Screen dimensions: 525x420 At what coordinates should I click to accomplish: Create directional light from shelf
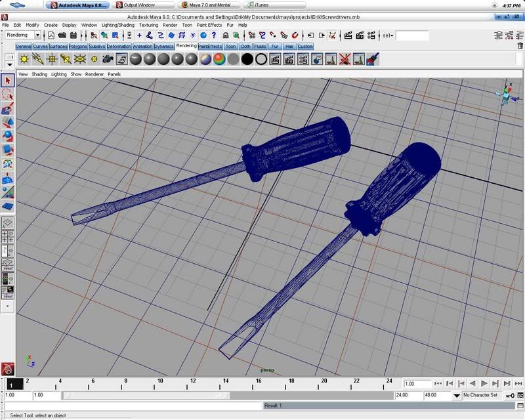(x=38, y=59)
